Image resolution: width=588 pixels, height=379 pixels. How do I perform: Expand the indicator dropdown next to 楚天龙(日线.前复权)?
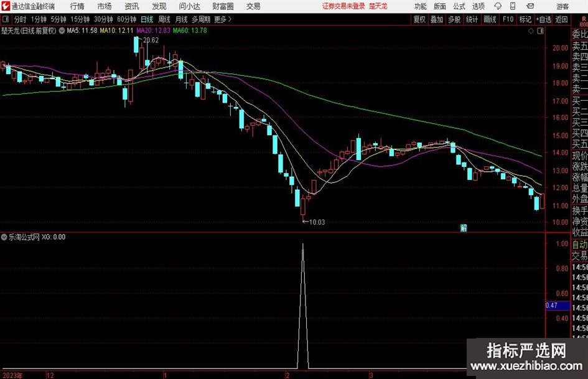(x=62, y=30)
